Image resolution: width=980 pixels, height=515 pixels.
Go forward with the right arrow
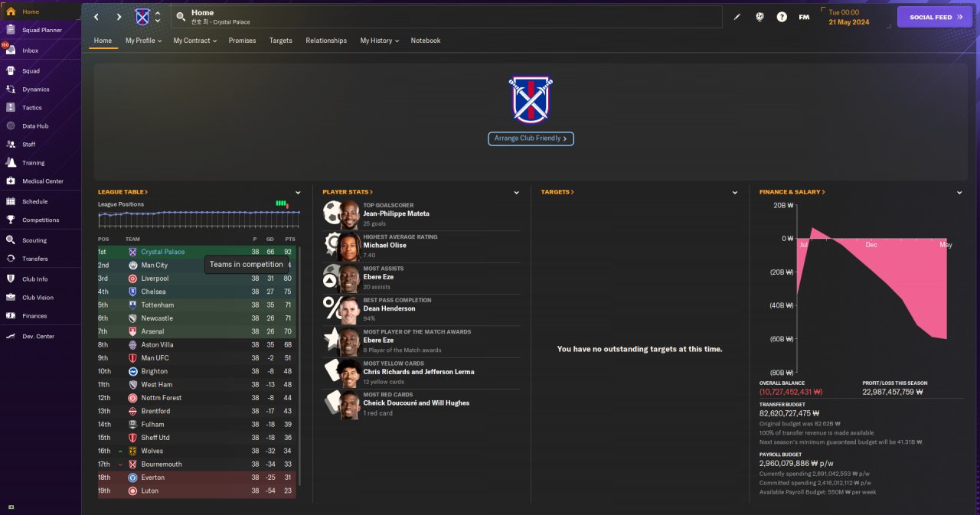[119, 17]
